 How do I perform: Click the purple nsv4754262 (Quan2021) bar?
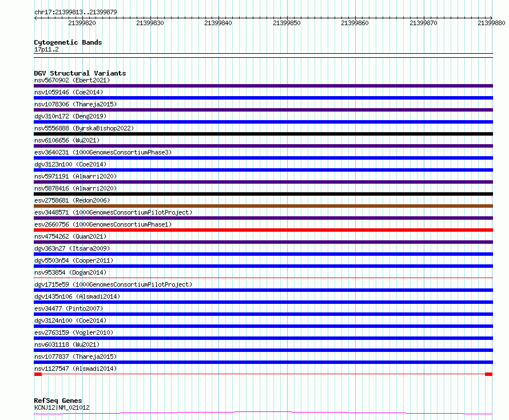point(263,242)
